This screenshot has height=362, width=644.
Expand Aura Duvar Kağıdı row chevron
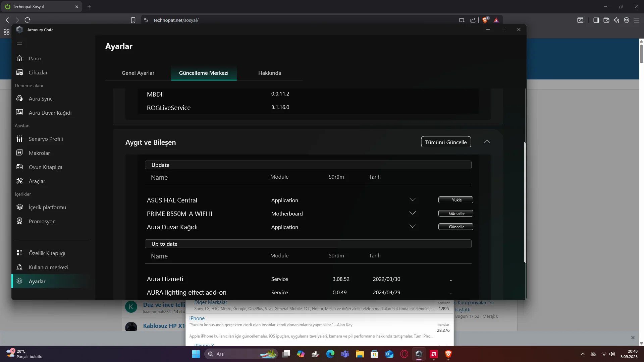413,227
